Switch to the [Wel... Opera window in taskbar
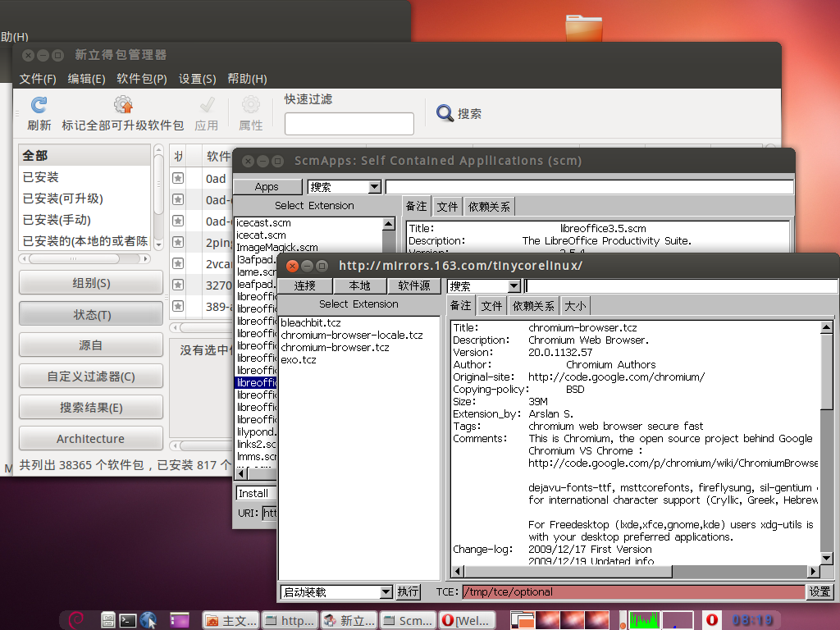 click(467, 620)
